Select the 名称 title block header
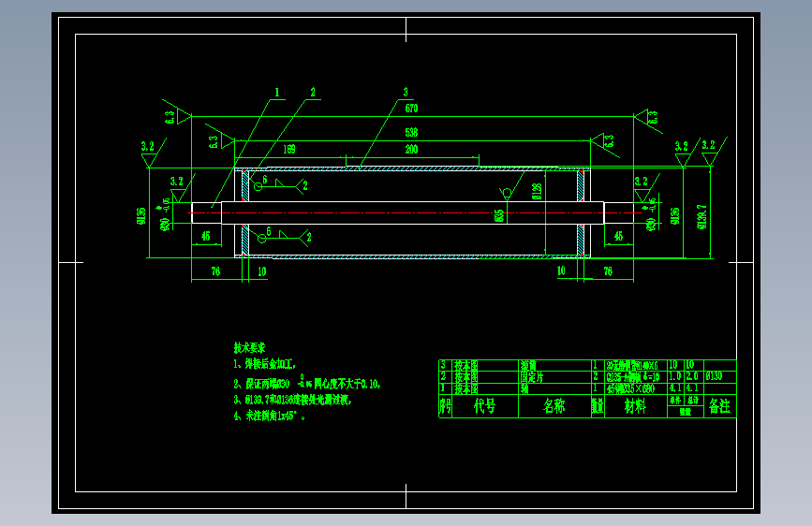 coord(554,406)
